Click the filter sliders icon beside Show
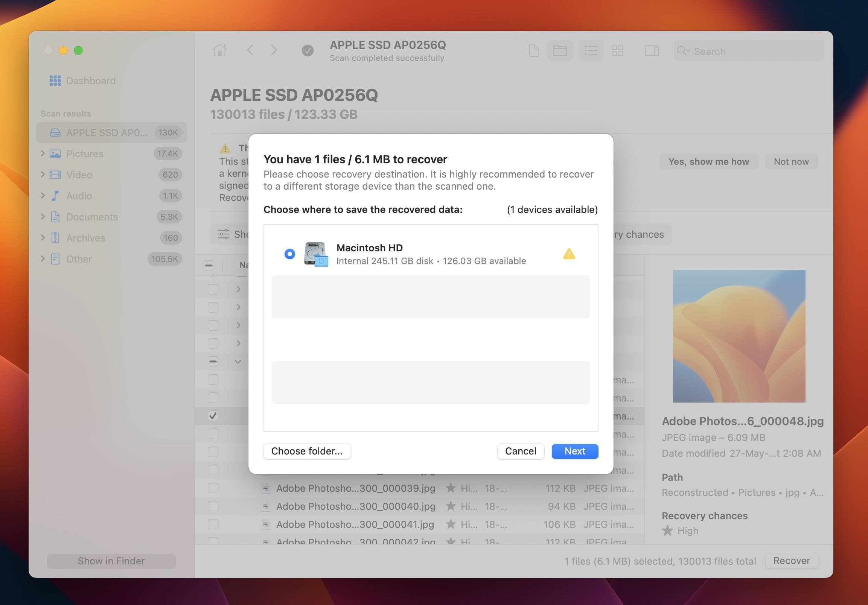This screenshot has width=868, height=605. click(224, 234)
